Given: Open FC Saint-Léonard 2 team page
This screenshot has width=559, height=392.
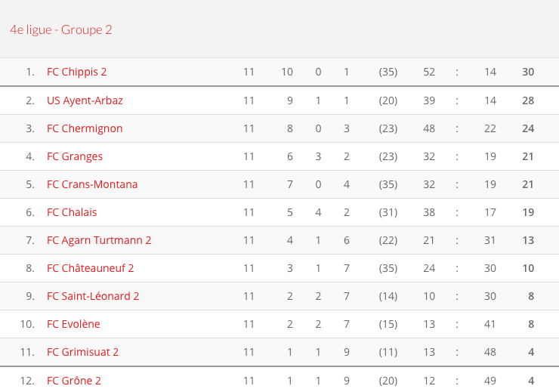Looking at the screenshot, I should [93, 296].
